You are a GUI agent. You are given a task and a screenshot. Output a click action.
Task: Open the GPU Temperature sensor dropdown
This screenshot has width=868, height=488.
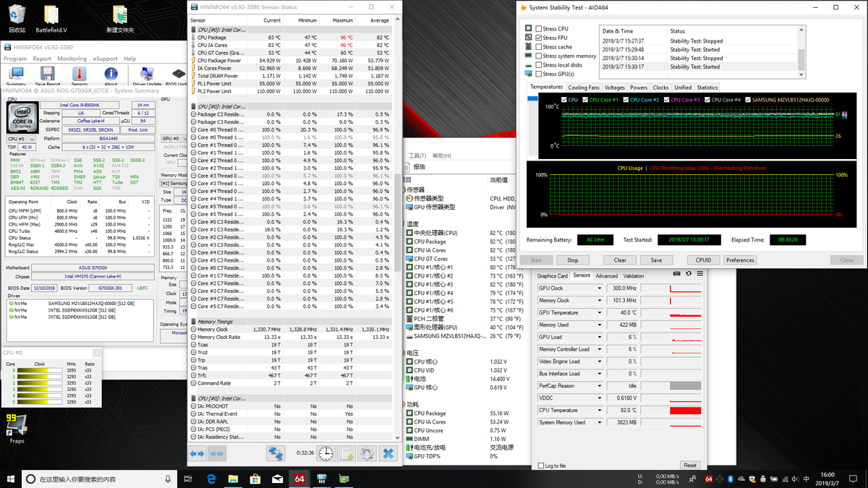click(x=599, y=313)
